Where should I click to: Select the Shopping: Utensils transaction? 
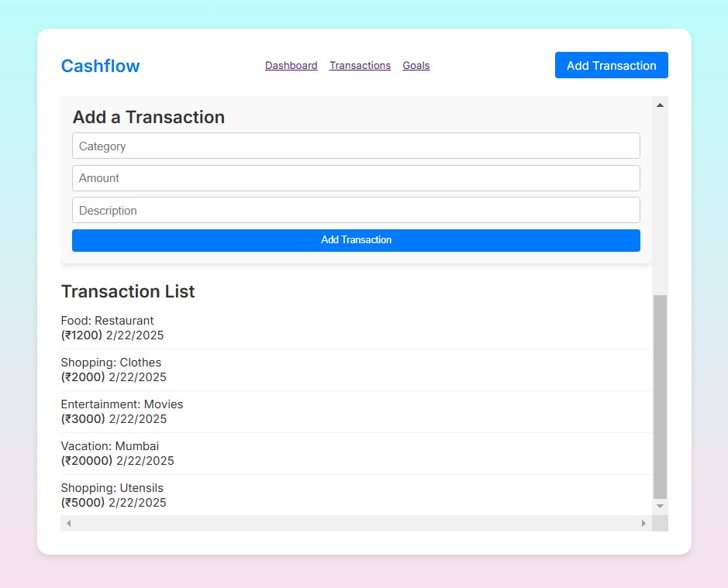pyautogui.click(x=112, y=495)
